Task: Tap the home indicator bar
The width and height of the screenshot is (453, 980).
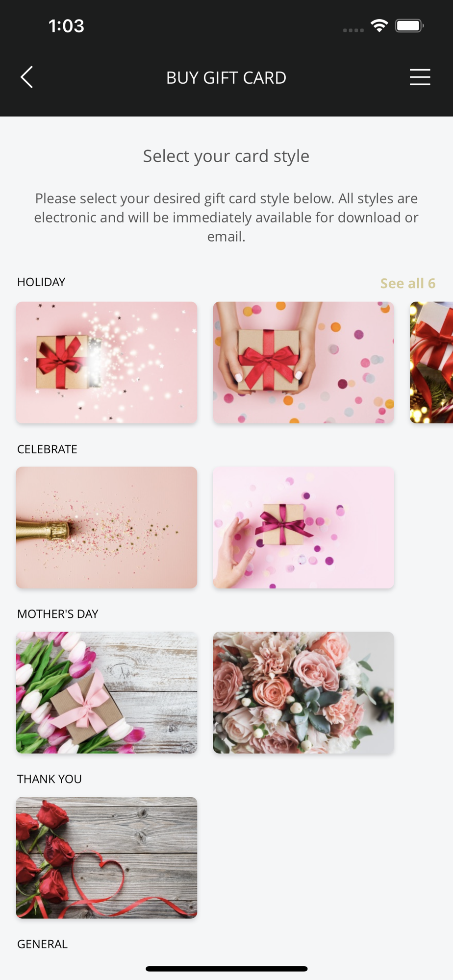Action: click(x=226, y=969)
